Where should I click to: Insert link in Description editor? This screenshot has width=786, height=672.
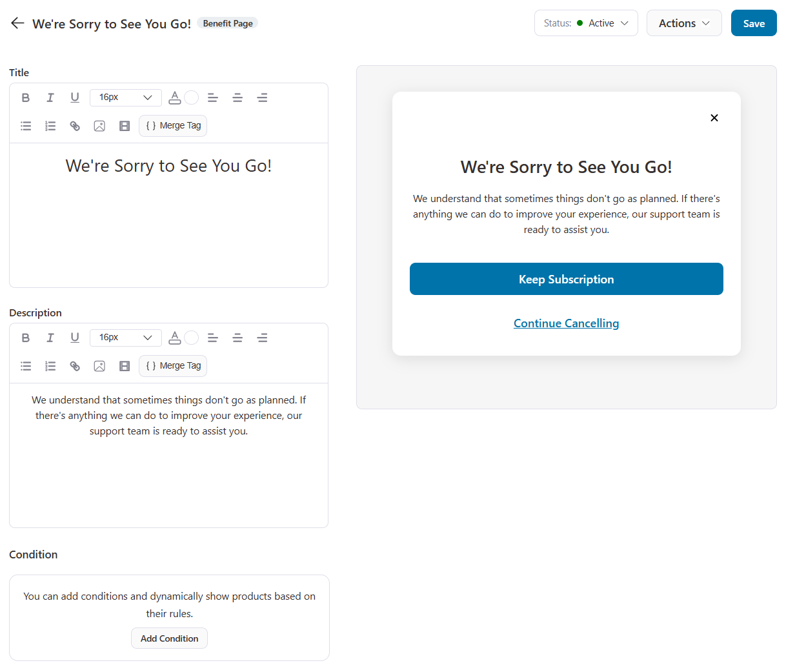75,366
